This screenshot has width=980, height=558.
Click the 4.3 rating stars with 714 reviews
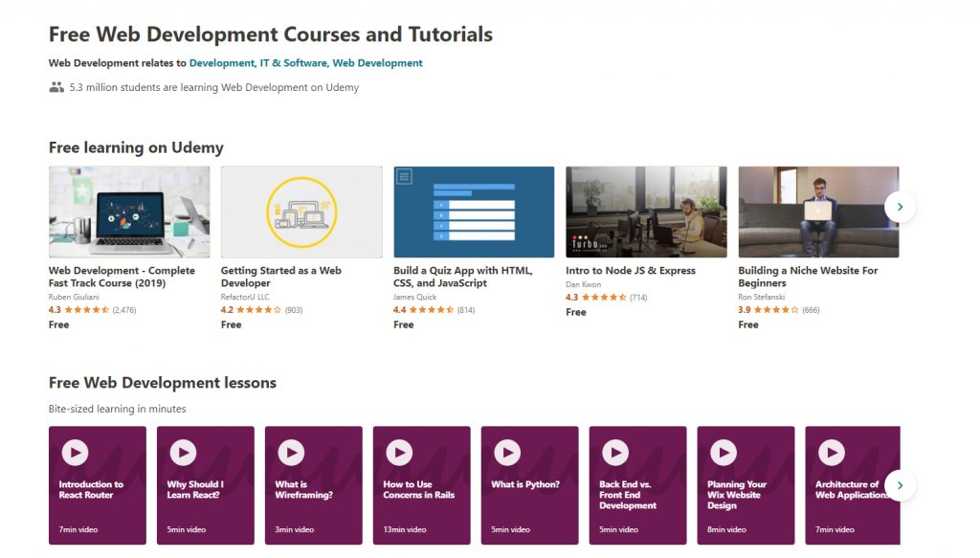tap(604, 298)
